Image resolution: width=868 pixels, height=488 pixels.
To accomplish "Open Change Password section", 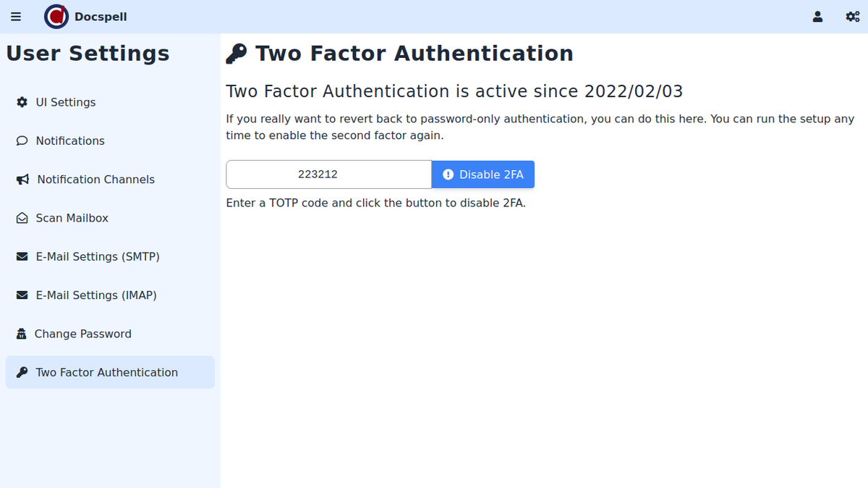I will point(83,334).
